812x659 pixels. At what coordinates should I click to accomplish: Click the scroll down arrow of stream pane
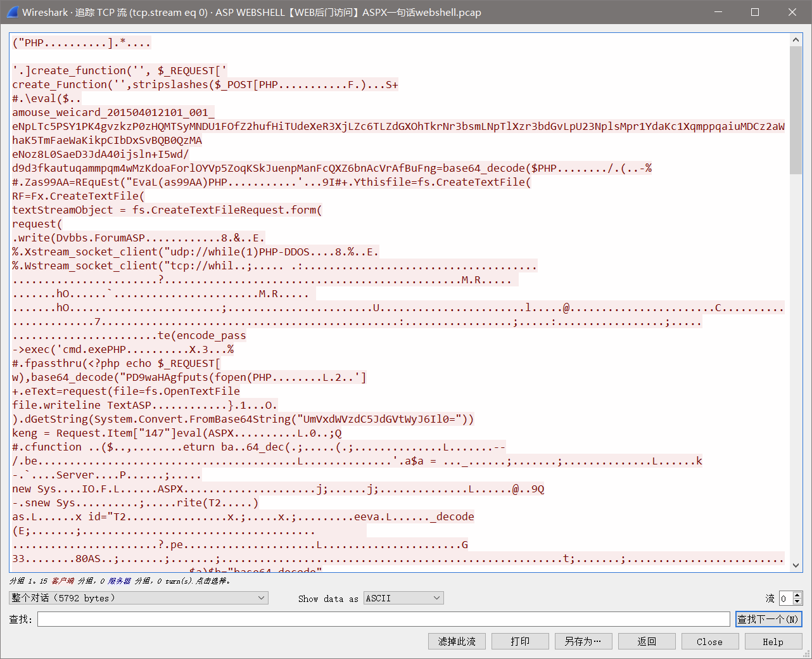pos(796,564)
